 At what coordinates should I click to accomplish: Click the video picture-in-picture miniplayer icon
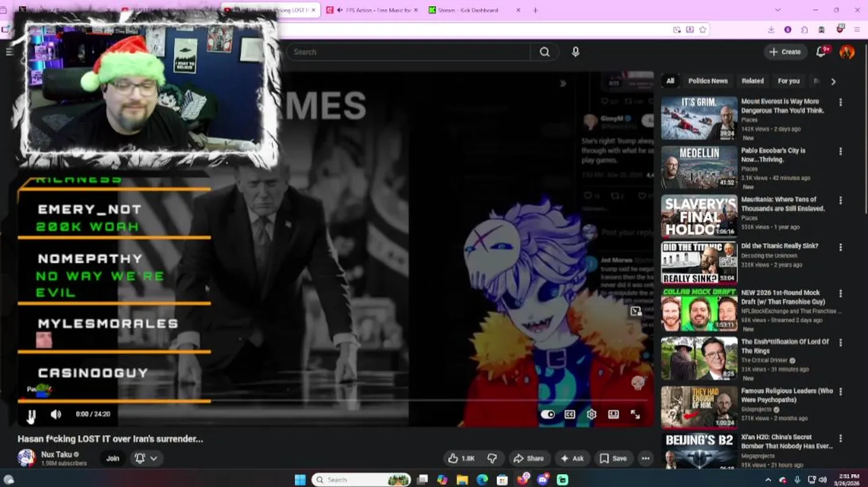635,312
